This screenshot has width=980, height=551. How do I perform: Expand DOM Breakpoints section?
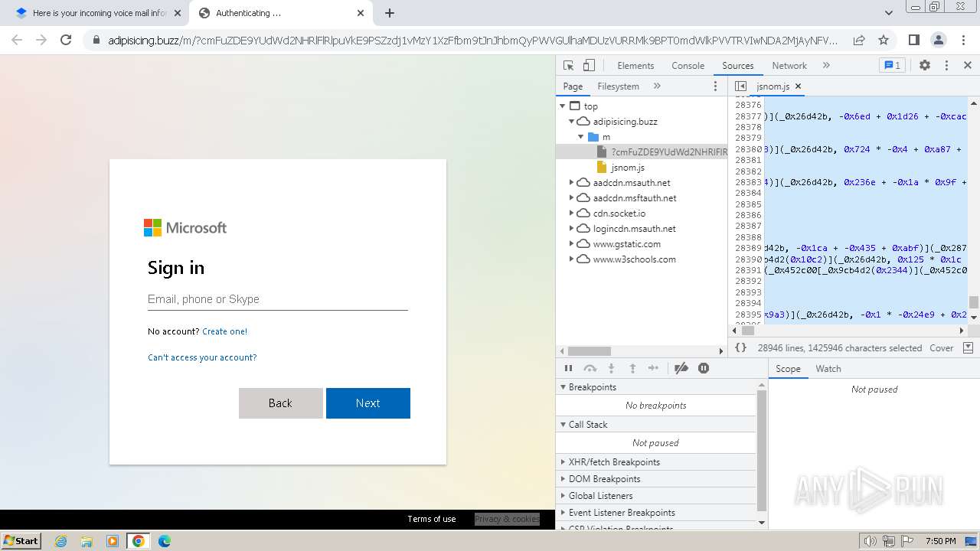656,479
